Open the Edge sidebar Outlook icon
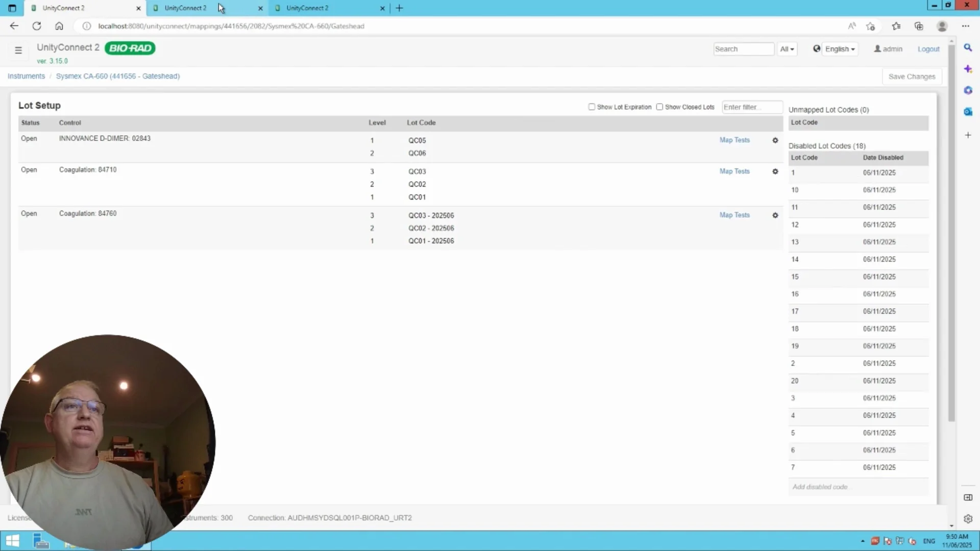Screen dimensions: 980x551 pyautogui.click(x=968, y=112)
